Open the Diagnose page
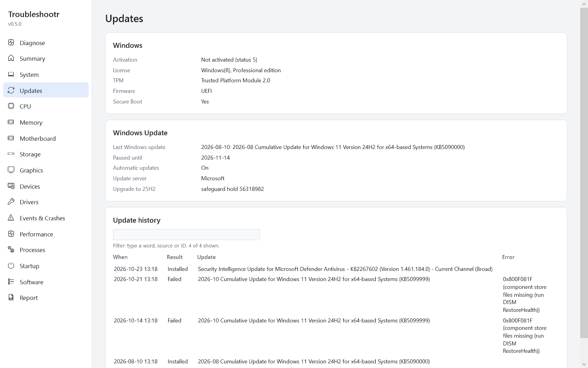This screenshot has height=368, width=588. [46, 43]
